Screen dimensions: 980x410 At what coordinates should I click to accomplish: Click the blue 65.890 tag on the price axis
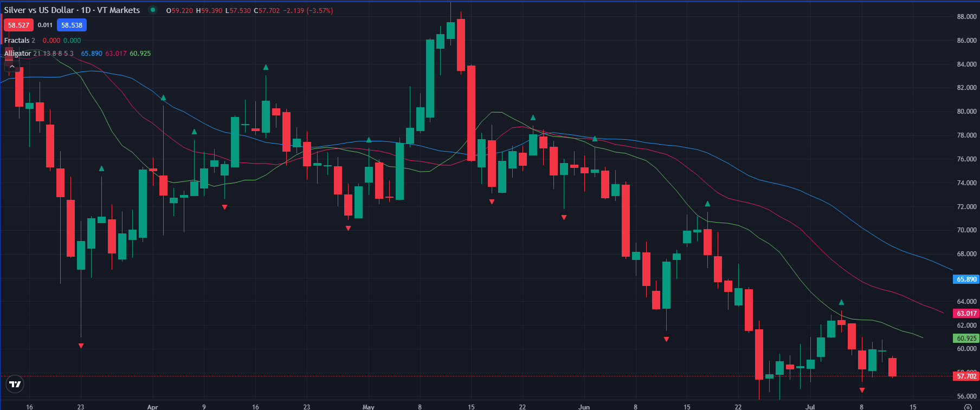point(966,279)
